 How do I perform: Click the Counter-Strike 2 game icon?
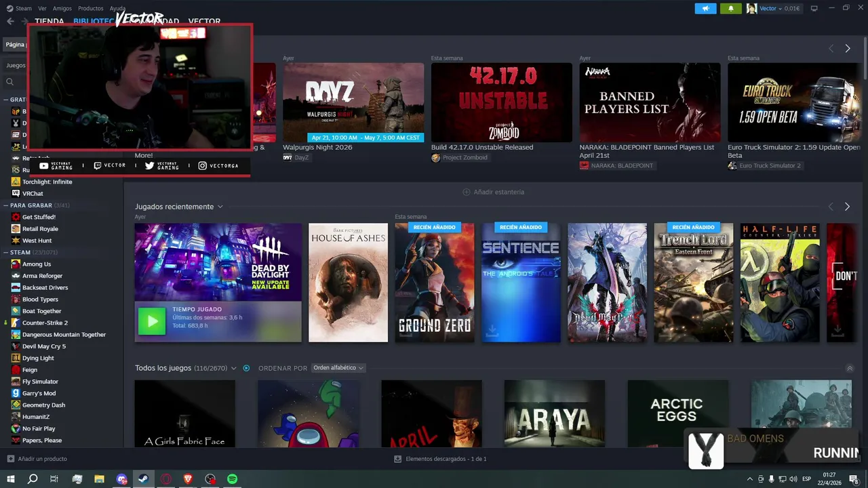pyautogui.click(x=16, y=323)
